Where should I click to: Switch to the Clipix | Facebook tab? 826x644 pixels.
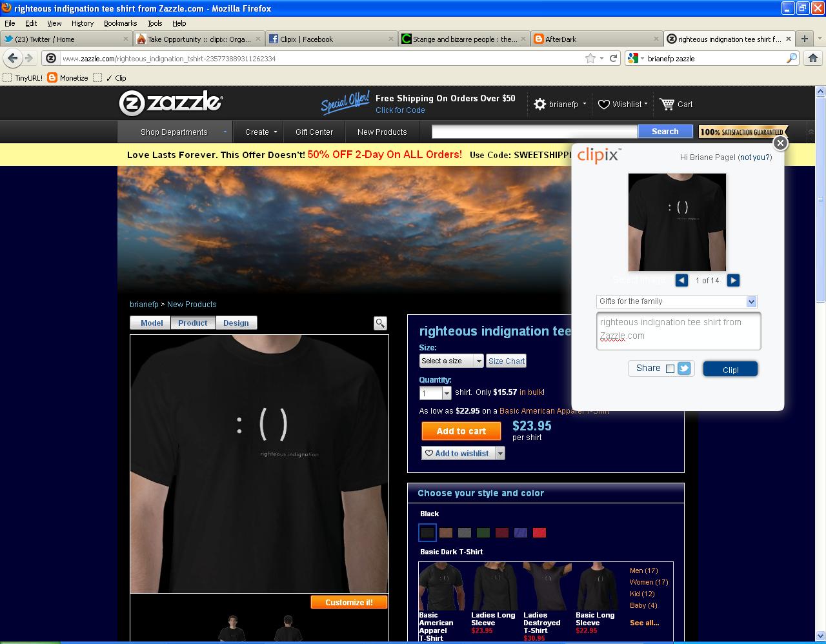click(331, 39)
